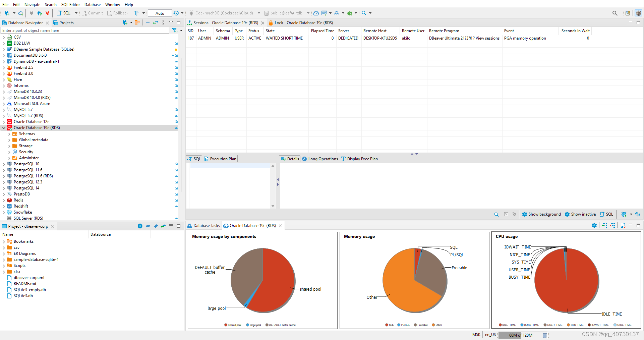Toggle the PL/SQL legend item
Viewport: 644px width, 340px height.
click(x=404, y=325)
